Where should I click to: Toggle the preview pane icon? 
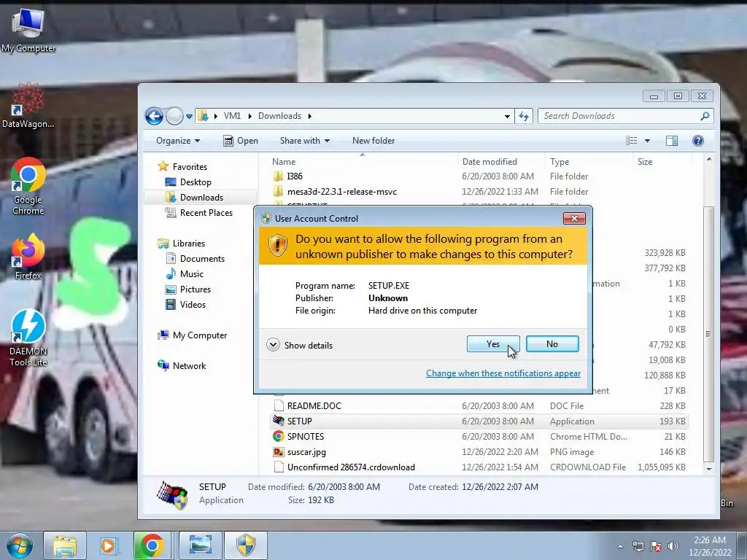pos(672,141)
